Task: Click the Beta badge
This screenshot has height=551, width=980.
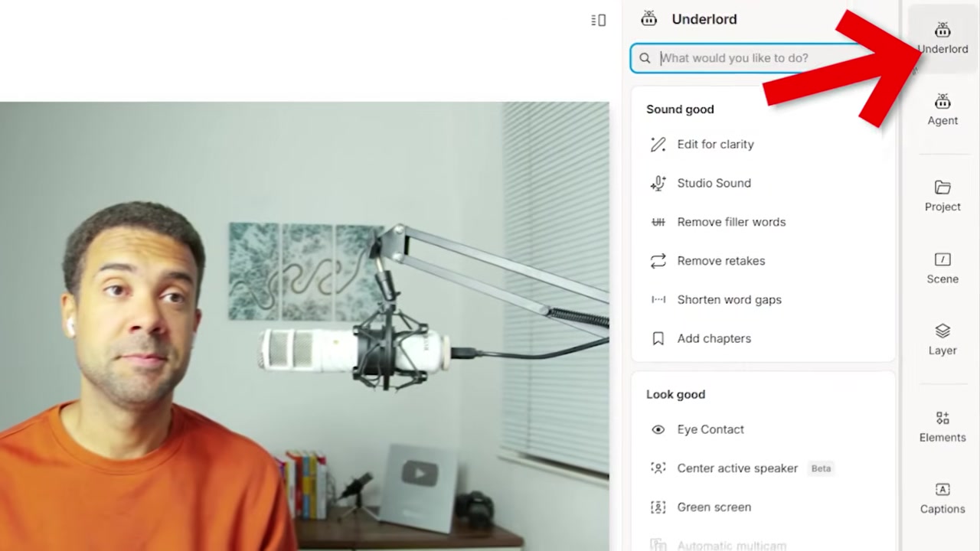Action: [821, 468]
